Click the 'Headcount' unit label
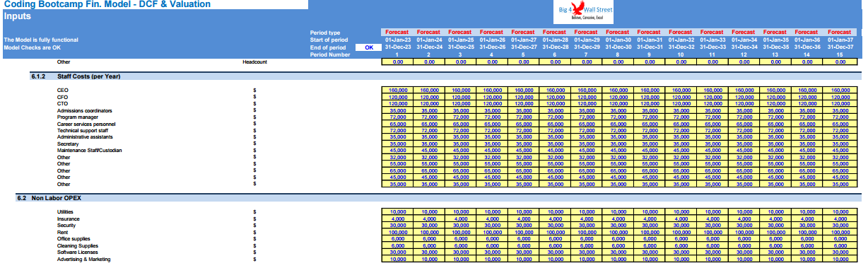Screen dimensions: 868x273 (x=254, y=62)
